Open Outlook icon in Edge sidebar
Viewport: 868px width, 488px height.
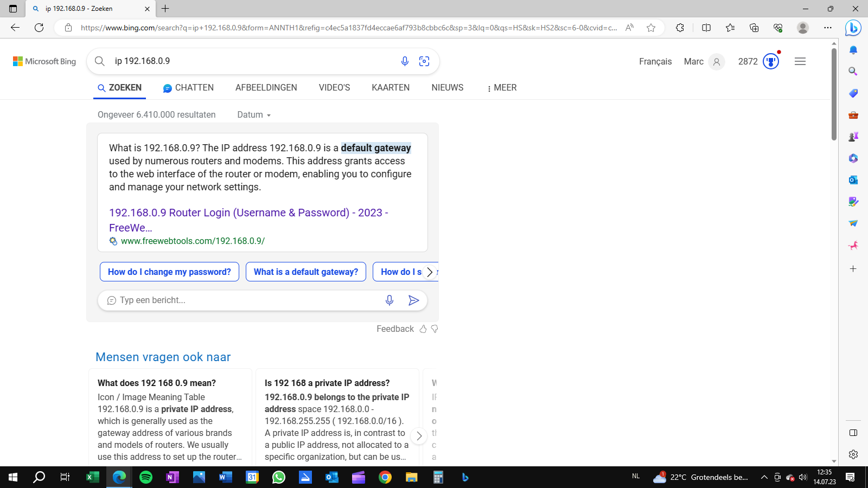pos(853,180)
